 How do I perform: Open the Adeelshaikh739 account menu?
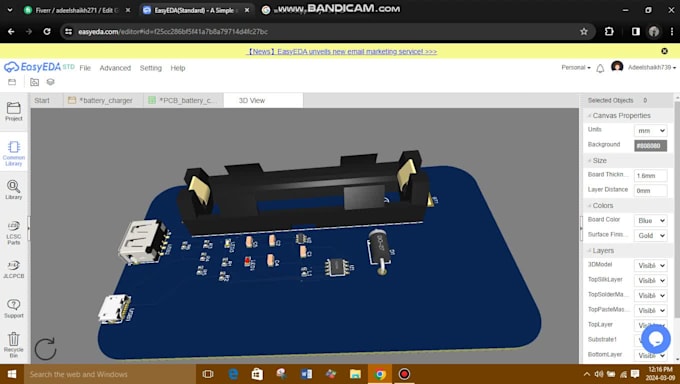point(652,68)
